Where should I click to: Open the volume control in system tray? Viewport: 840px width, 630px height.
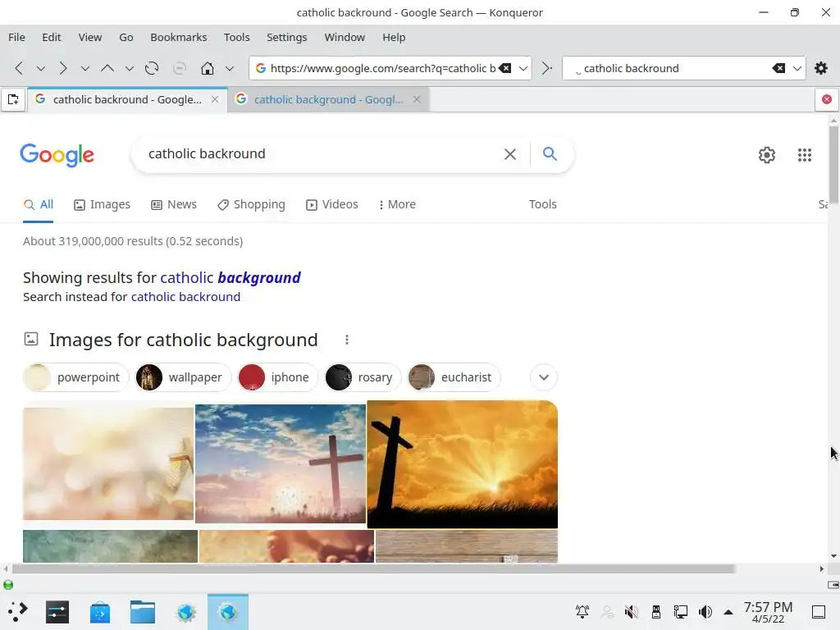pyautogui.click(x=705, y=611)
